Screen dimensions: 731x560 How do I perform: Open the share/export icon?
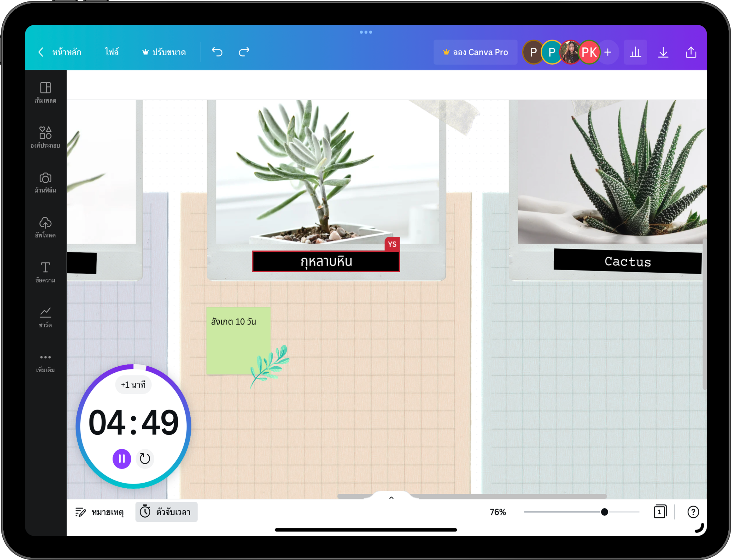(691, 52)
